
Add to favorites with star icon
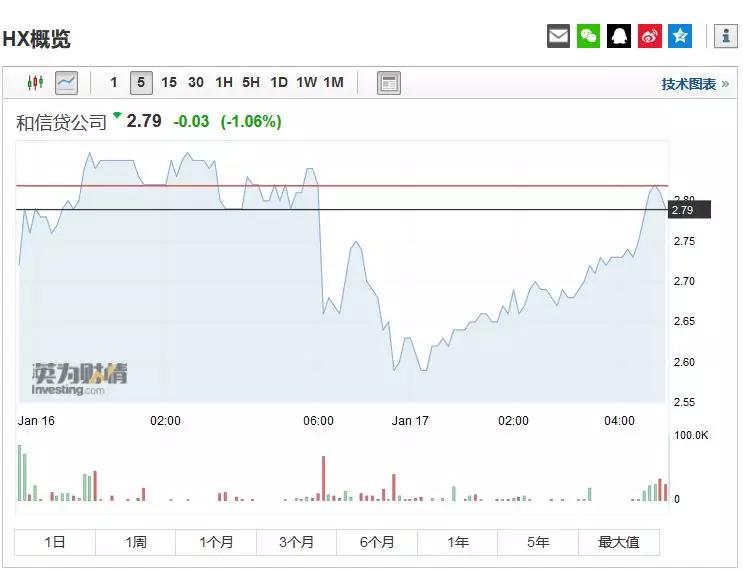680,37
